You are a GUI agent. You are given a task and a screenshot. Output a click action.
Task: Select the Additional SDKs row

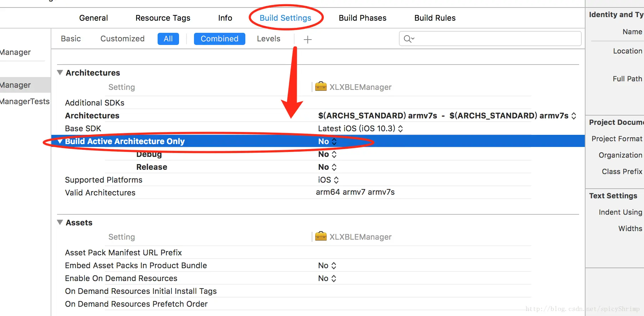click(94, 103)
